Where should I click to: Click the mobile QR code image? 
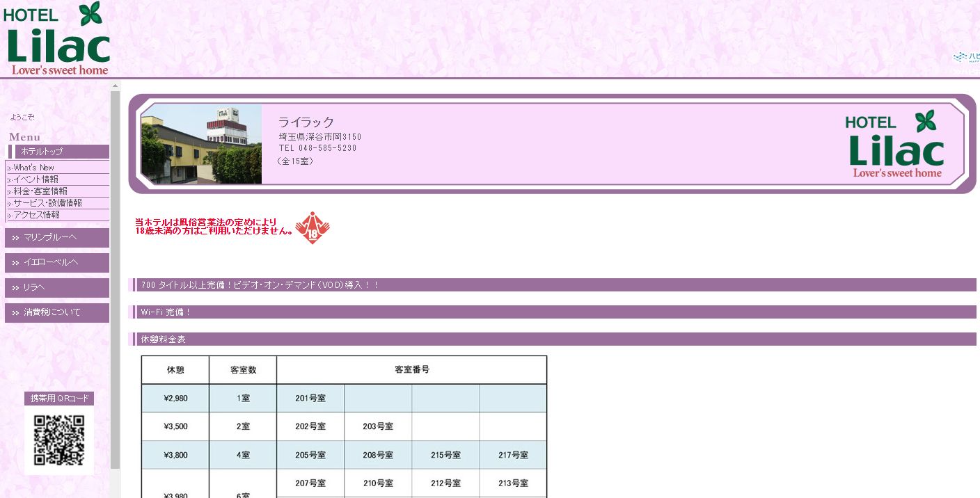coord(59,440)
